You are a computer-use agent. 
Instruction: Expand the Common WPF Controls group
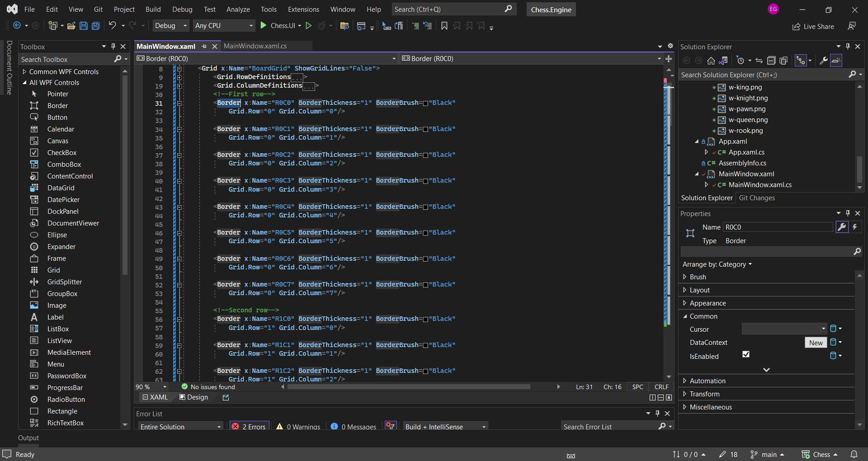pyautogui.click(x=25, y=72)
